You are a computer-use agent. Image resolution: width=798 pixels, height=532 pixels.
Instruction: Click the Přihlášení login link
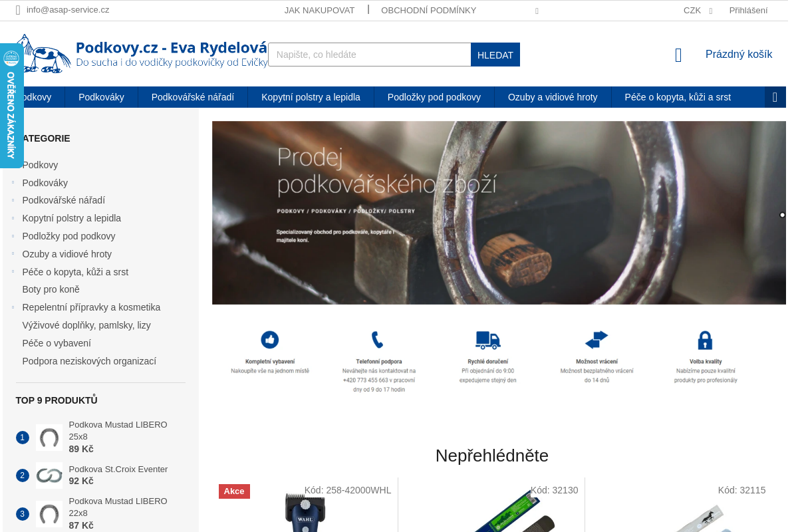pyautogui.click(x=748, y=10)
